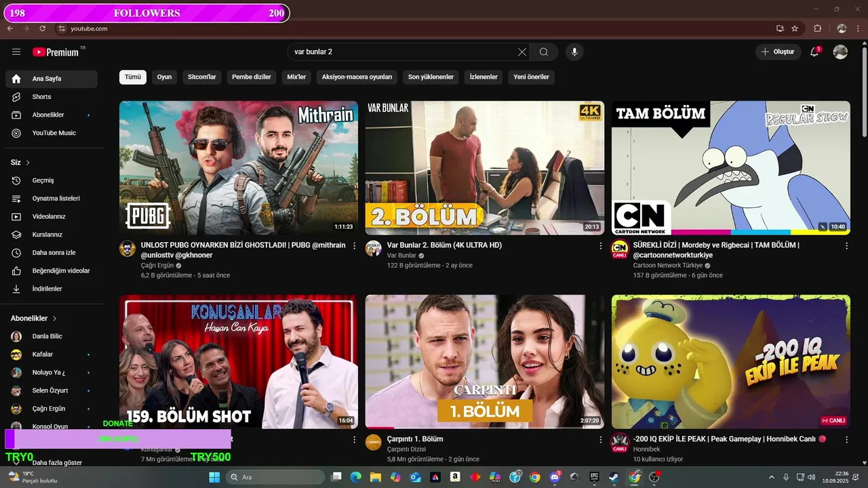868x488 pixels.
Task: Select the Oyun filter chip
Action: pyautogui.click(x=164, y=77)
